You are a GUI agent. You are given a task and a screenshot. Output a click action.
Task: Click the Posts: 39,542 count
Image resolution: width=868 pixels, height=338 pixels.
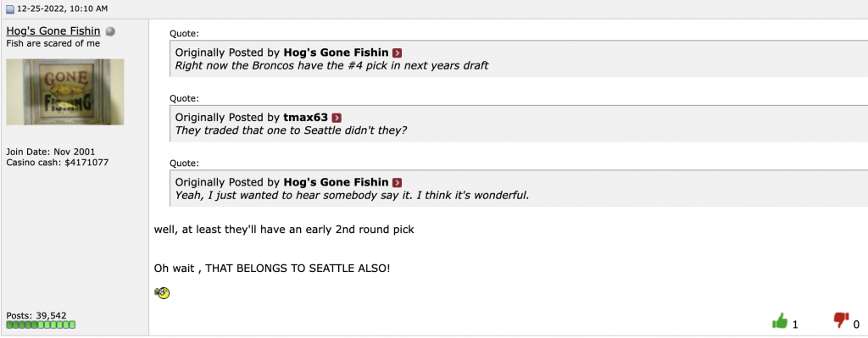point(36,316)
